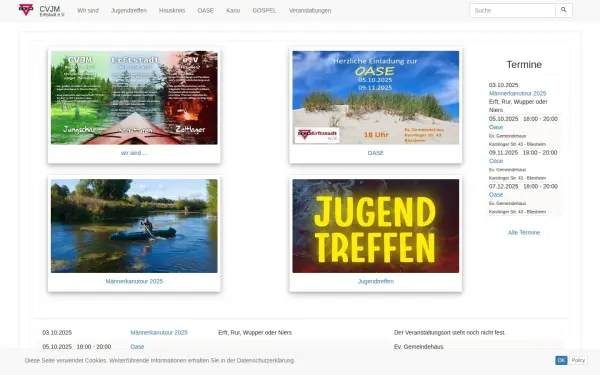Go to OASE in the top navigation
The height and width of the screenshot is (375, 600).
click(x=205, y=11)
